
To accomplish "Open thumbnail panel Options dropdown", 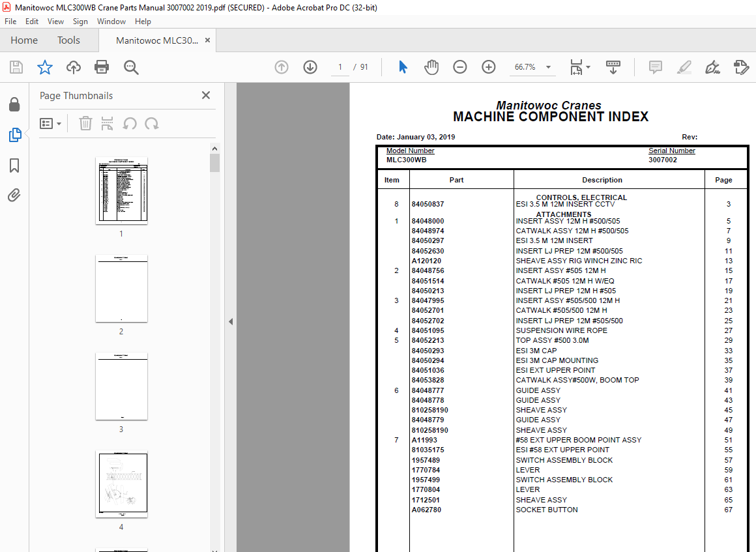I will [50, 123].
